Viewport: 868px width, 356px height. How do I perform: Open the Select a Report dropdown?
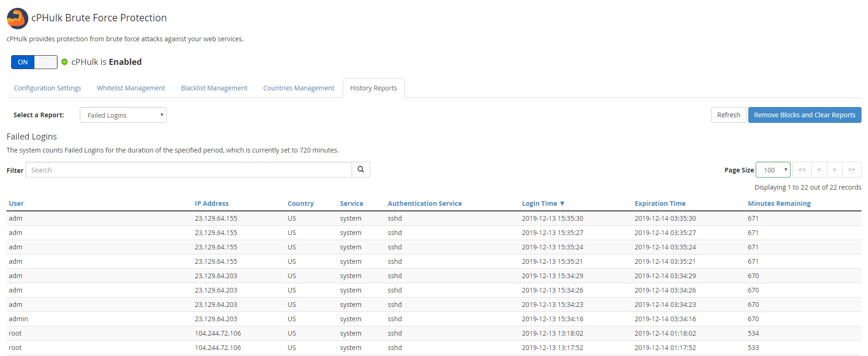(123, 115)
